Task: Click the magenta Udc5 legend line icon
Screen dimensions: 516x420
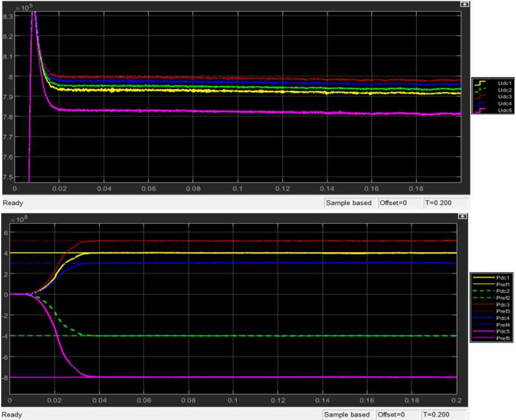Action: [480, 110]
